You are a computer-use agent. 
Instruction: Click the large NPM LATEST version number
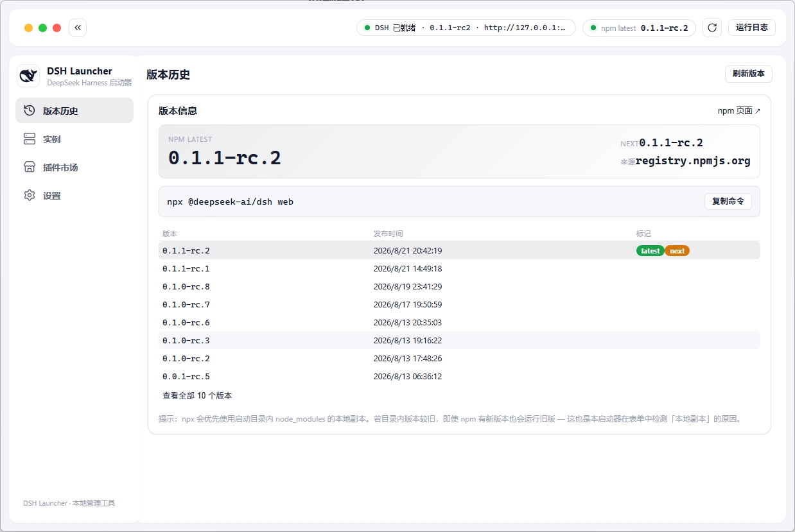pyautogui.click(x=225, y=158)
